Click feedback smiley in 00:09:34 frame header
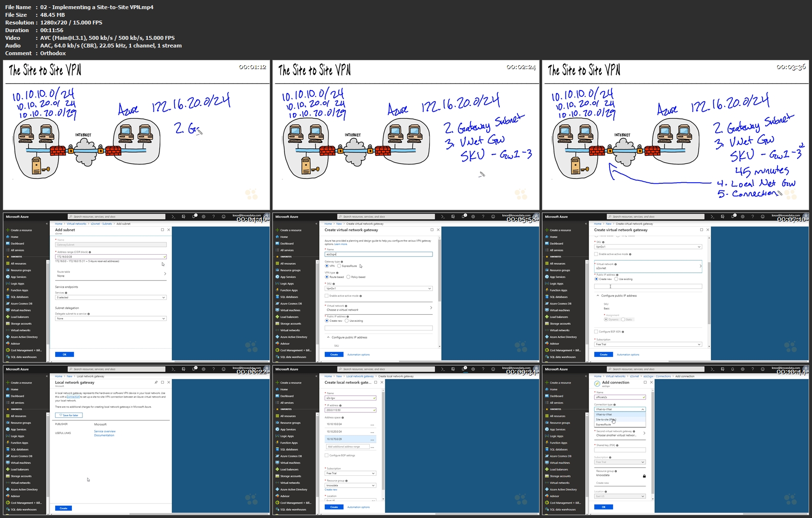 point(493,369)
